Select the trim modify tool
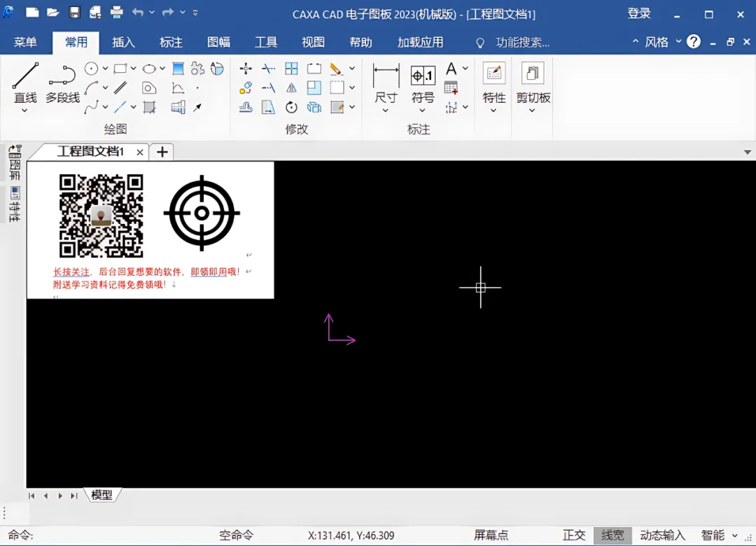This screenshot has height=546, width=756. click(269, 69)
